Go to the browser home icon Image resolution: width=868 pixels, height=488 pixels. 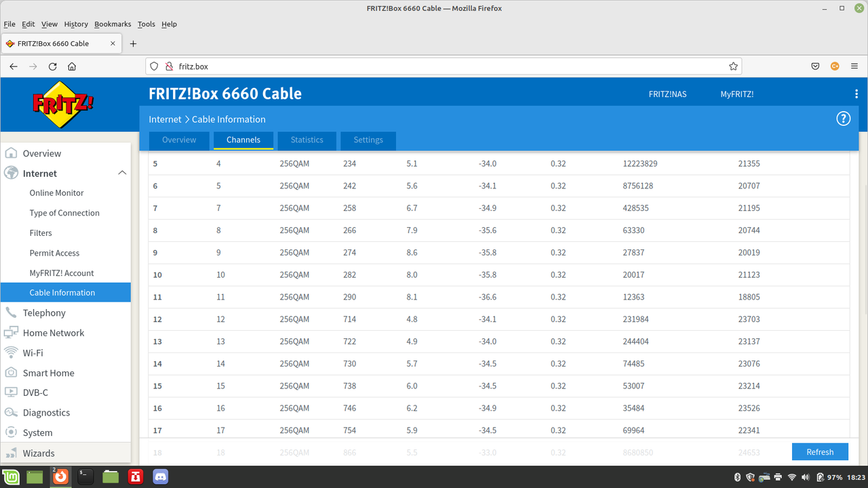click(x=72, y=66)
